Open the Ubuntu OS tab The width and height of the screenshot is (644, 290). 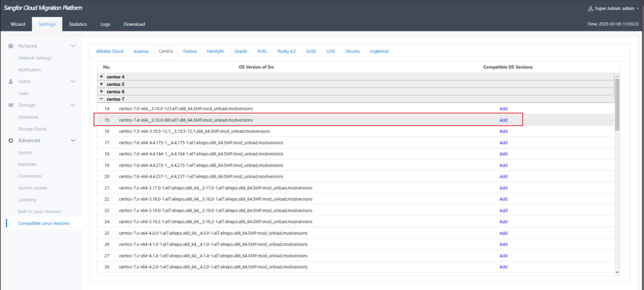tap(352, 51)
